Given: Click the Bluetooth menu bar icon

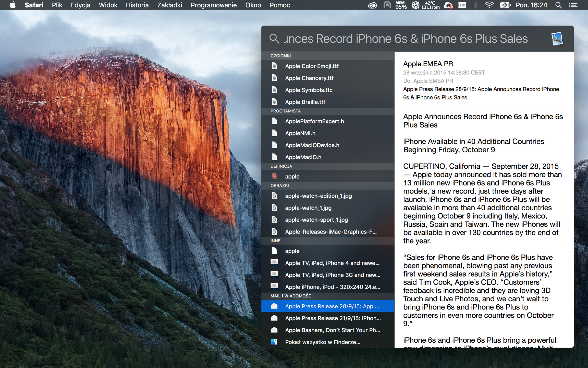Looking at the screenshot, I should pos(476,5).
